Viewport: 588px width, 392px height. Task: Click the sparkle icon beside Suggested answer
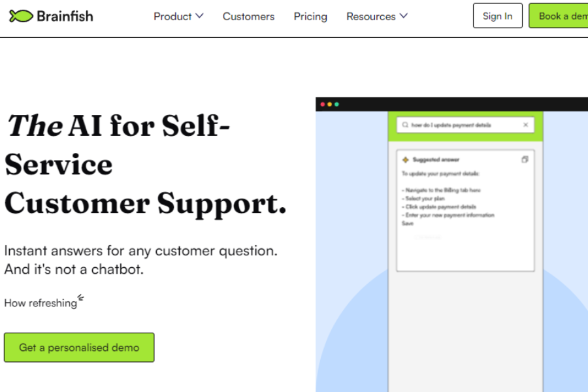point(405,159)
